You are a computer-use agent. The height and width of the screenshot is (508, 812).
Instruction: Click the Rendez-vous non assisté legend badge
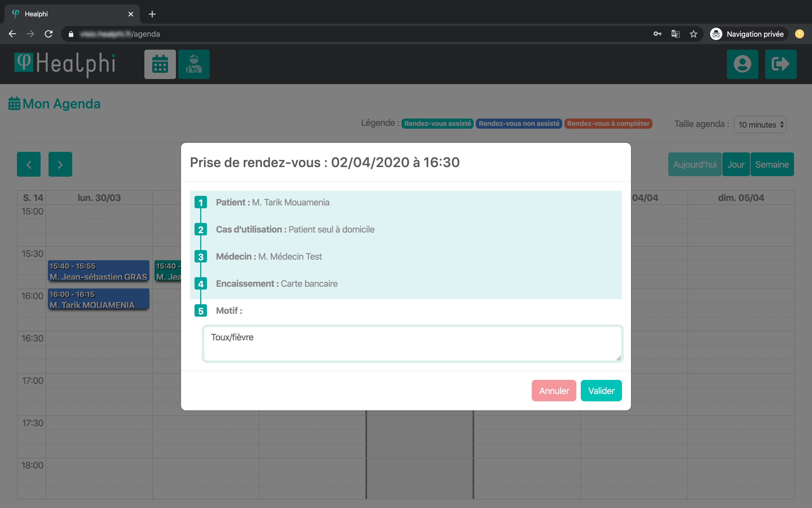[519, 124]
